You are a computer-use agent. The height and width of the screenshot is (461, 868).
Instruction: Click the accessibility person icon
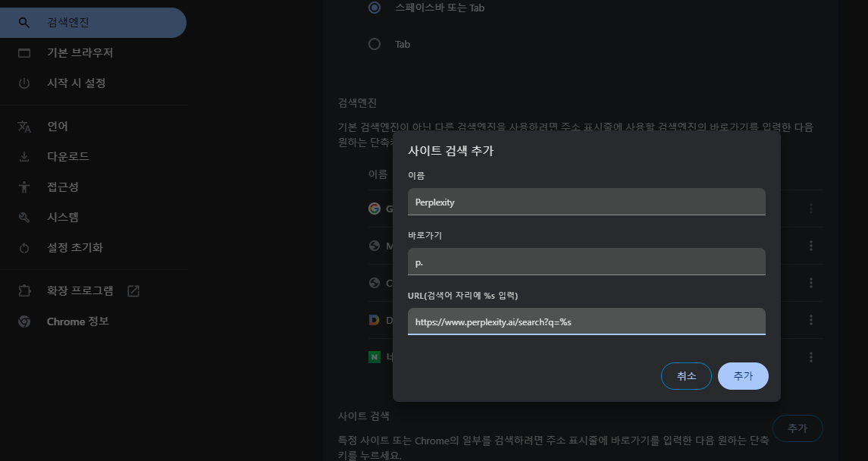tap(24, 187)
